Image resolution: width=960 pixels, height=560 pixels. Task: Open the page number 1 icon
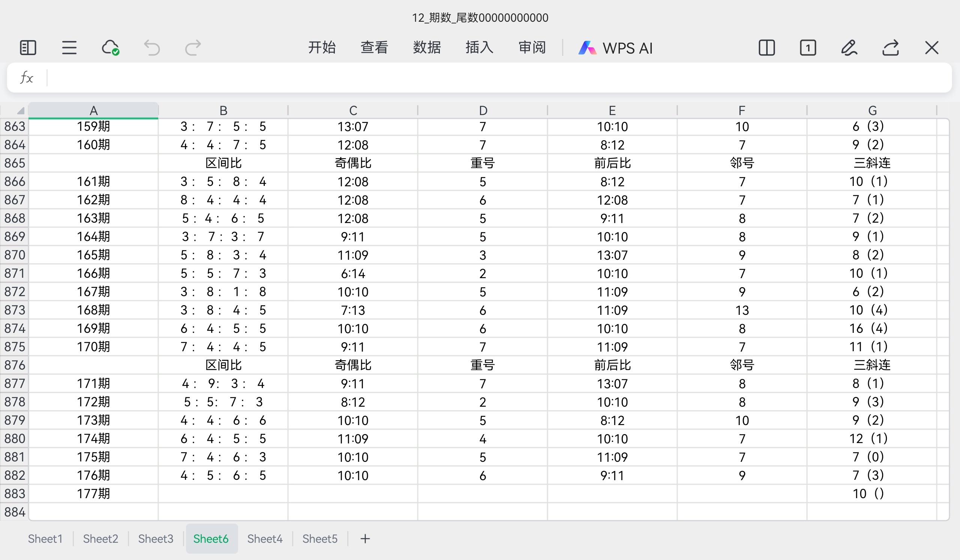coord(808,48)
